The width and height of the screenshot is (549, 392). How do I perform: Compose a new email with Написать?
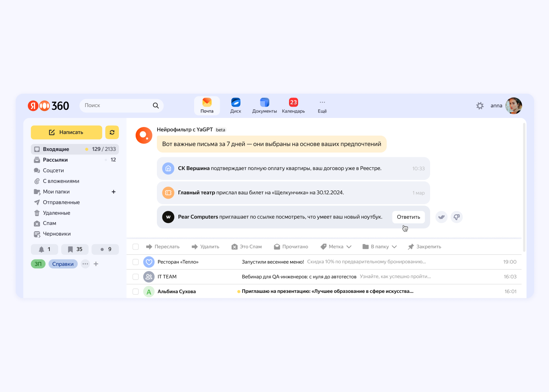point(67,132)
